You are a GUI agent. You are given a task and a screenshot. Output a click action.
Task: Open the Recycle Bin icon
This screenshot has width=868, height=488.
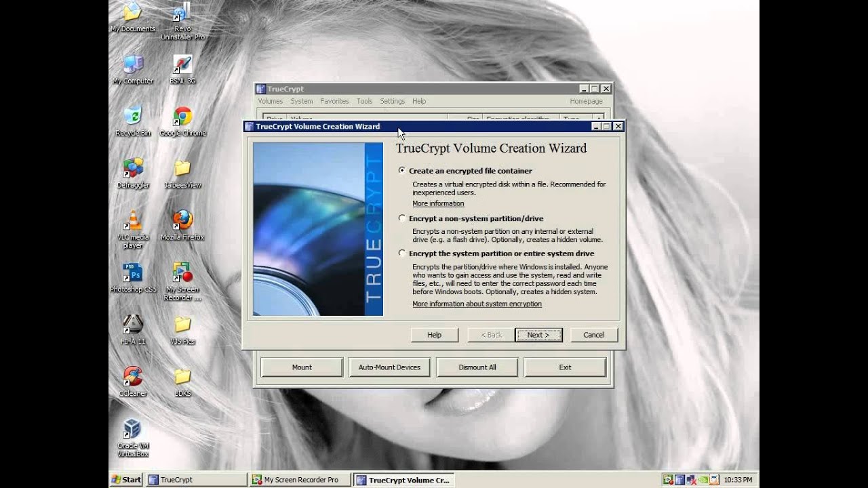point(133,121)
